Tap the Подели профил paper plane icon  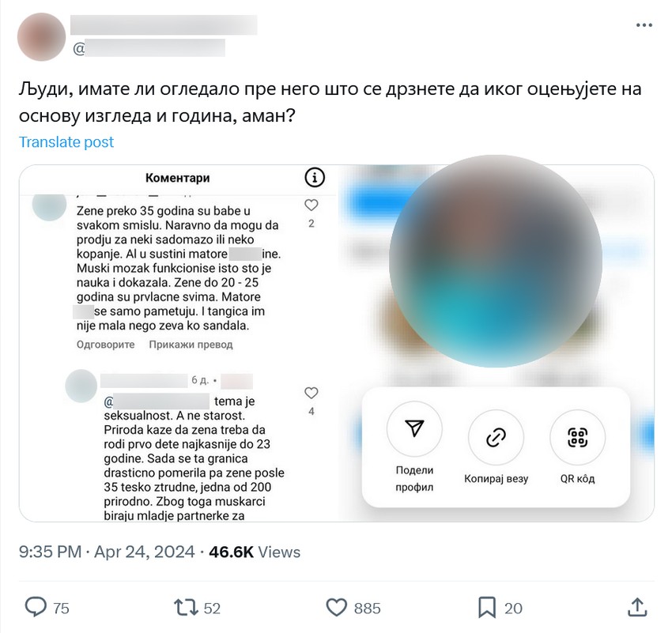point(414,428)
